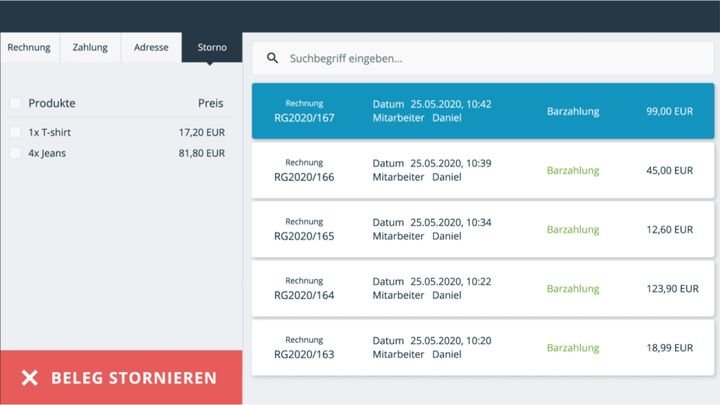Click the X icon on Beleg Stornieren
The width and height of the screenshot is (720, 405).
click(30, 378)
